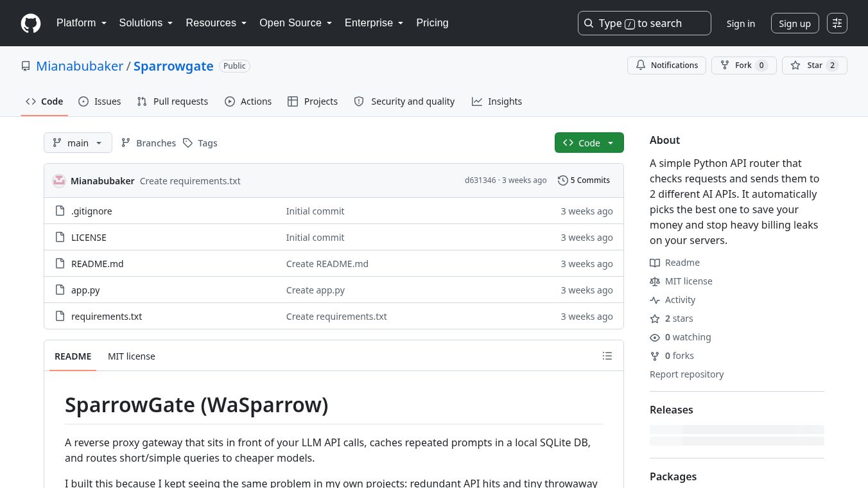
Task: Star the Sparrowgate repository
Action: click(x=815, y=65)
